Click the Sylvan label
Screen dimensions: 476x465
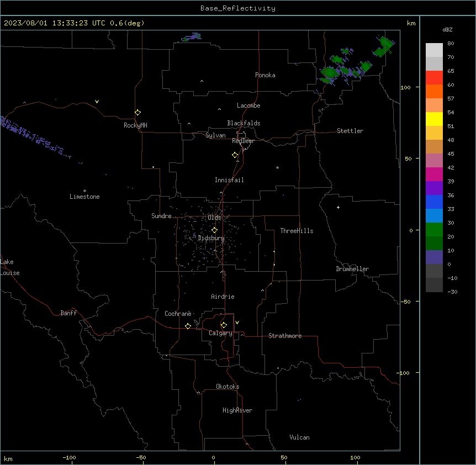(215, 135)
